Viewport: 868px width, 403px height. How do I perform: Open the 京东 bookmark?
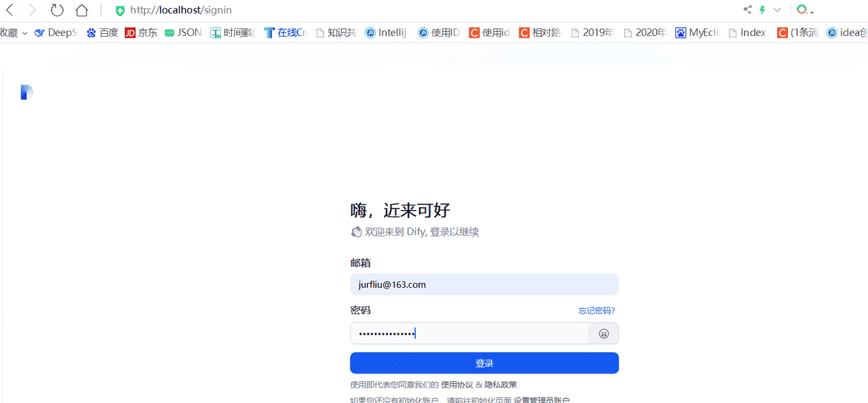pyautogui.click(x=141, y=33)
